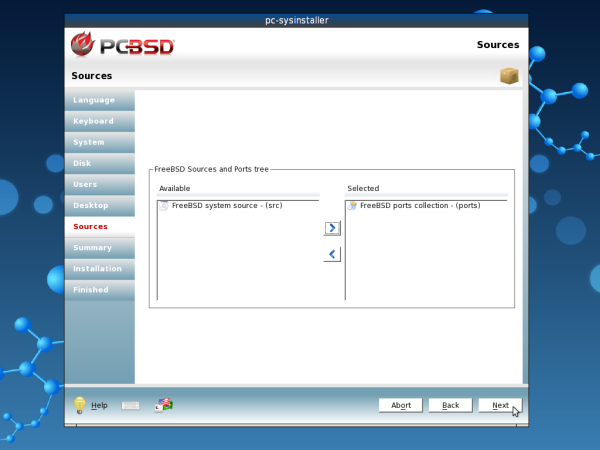The image size is (600, 450).
Task: Select the Desktop step
Action: [x=100, y=205]
